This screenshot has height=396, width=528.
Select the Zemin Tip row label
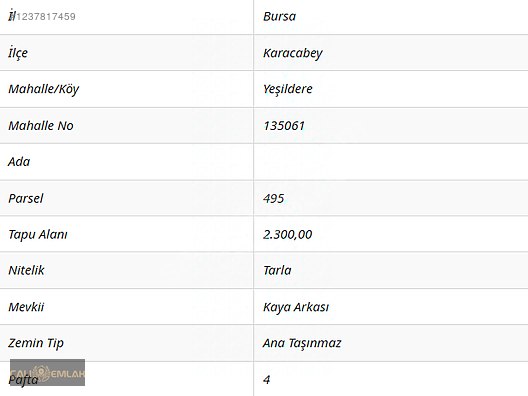coord(36,343)
